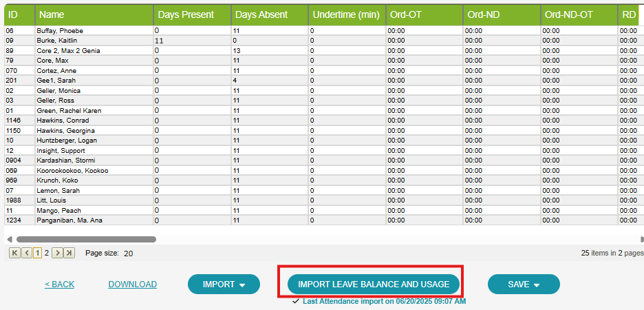Click name Hawkins, Conrad

pyautogui.click(x=63, y=121)
